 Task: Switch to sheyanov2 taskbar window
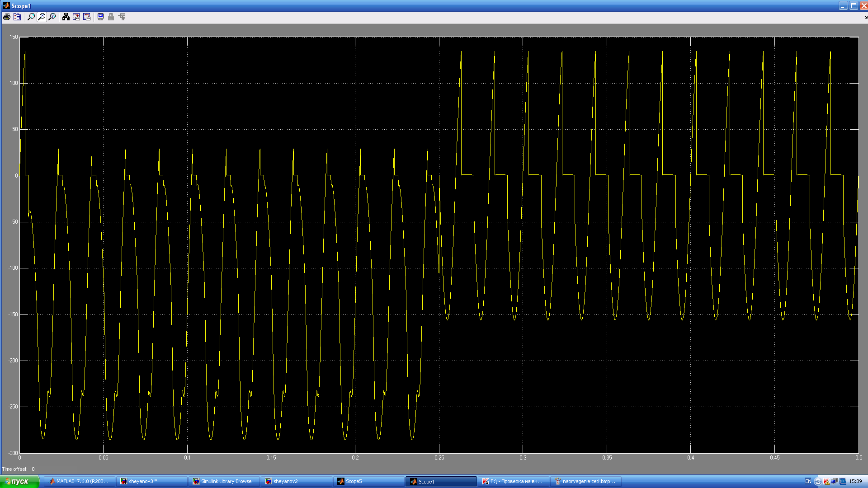tap(296, 481)
